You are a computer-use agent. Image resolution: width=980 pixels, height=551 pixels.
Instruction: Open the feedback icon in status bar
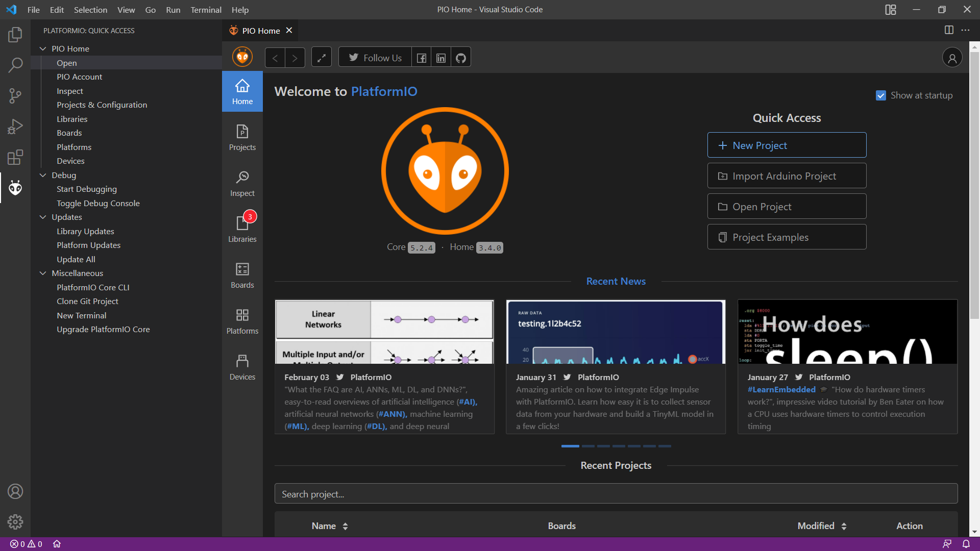click(x=947, y=544)
